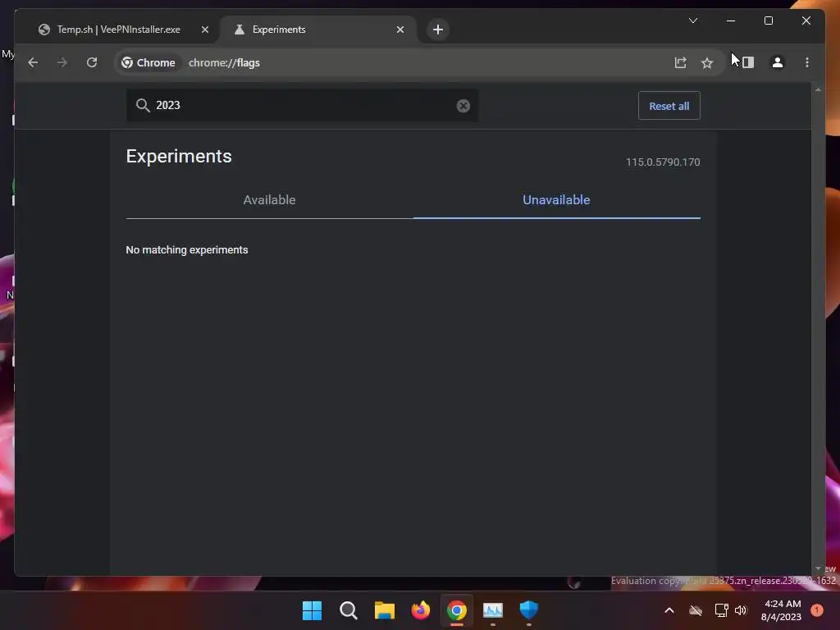This screenshot has width=840, height=630.
Task: Open the Chrome site info chip
Action: [148, 62]
